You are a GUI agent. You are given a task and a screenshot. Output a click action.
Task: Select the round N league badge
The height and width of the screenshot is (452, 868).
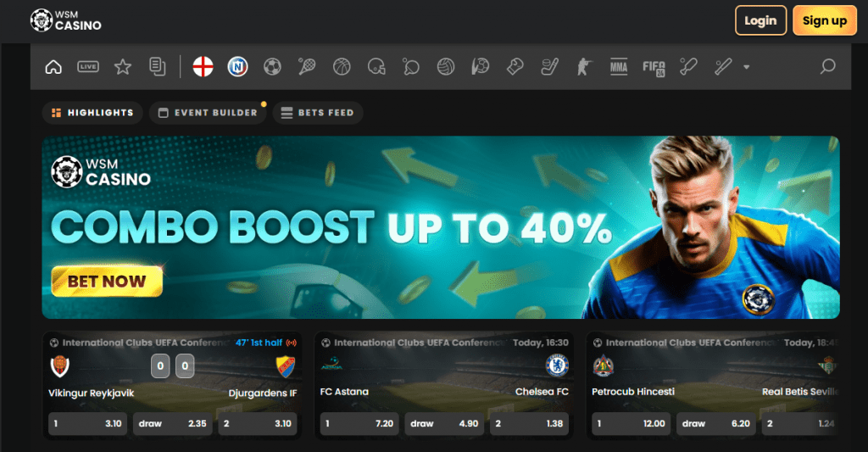tap(237, 67)
